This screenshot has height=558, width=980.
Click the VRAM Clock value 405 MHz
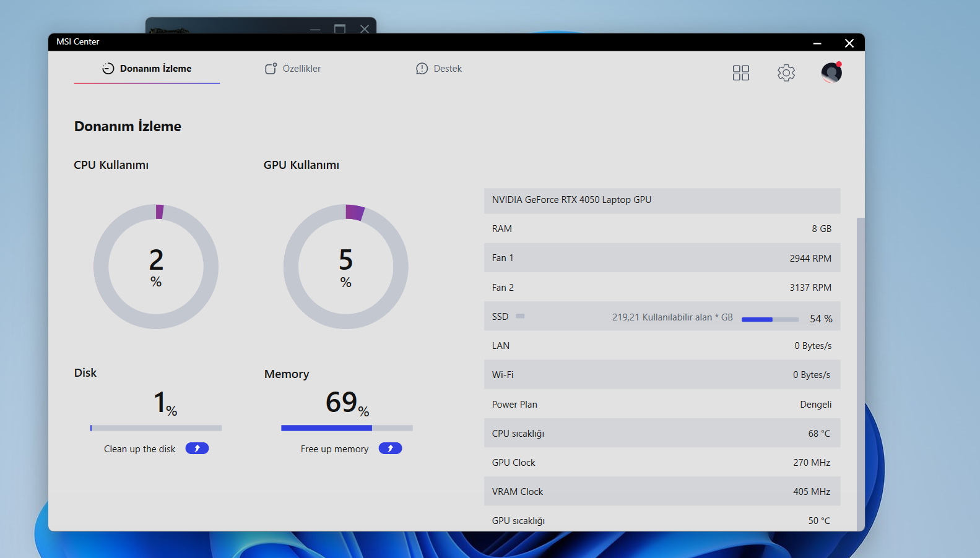[812, 492]
